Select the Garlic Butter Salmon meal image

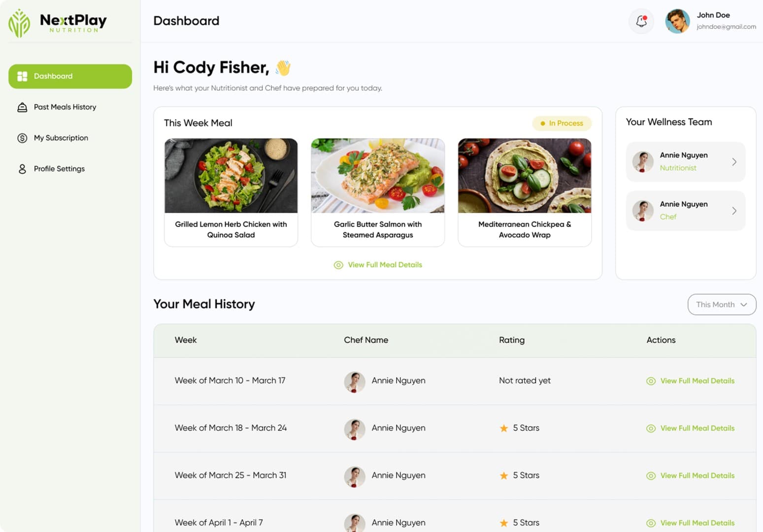click(378, 176)
